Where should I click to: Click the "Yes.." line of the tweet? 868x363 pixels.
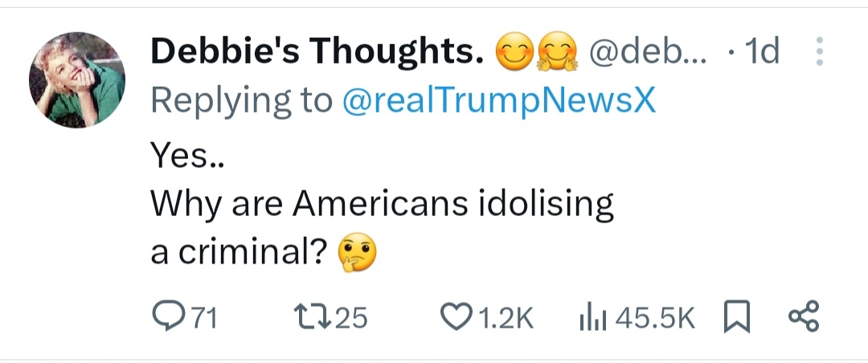(x=187, y=156)
